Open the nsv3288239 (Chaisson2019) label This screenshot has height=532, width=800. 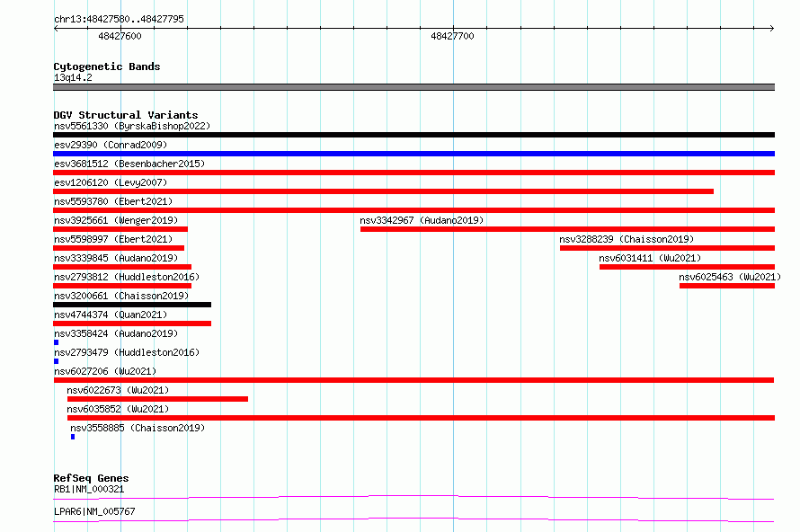tap(627, 239)
